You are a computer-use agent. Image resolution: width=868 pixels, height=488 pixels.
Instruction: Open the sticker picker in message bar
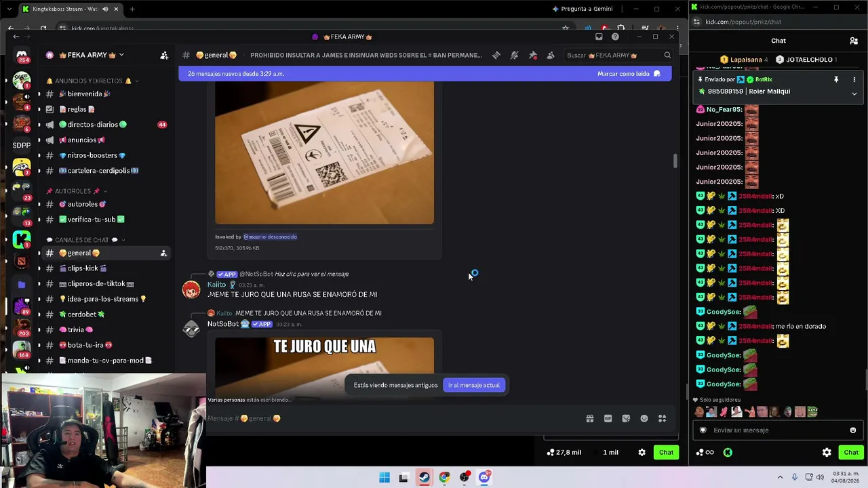pos(626,418)
